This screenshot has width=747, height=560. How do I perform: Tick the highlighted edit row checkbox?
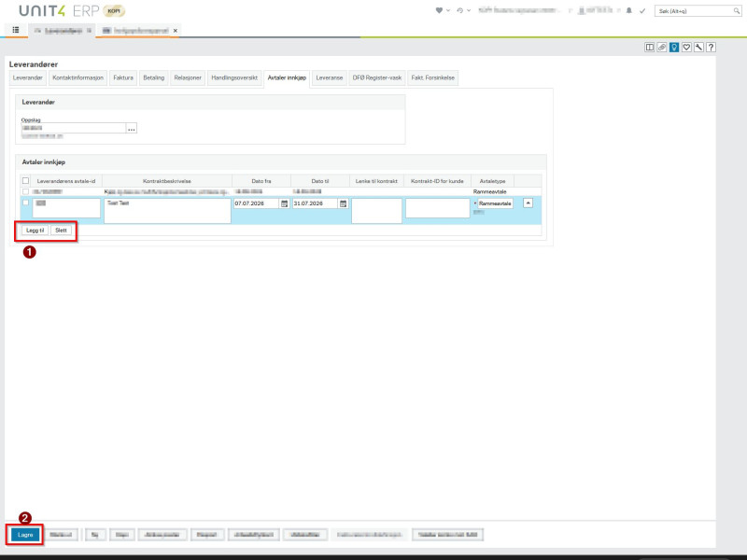[x=26, y=203]
